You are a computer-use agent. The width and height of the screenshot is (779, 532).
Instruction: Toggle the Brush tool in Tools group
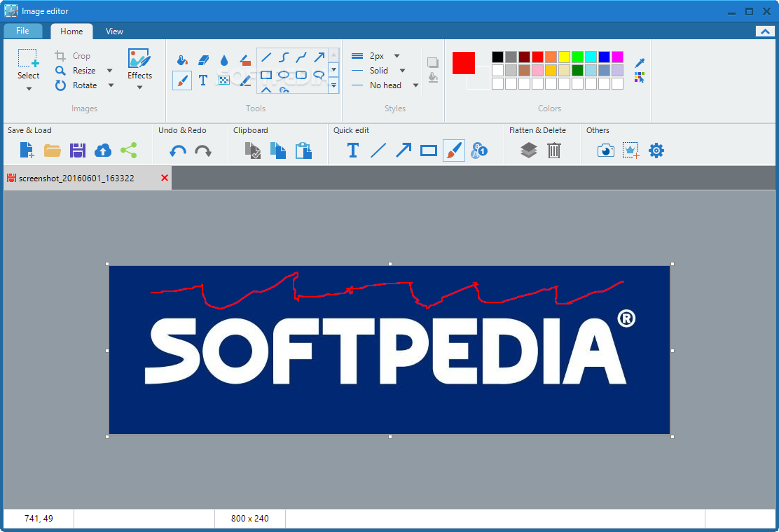(182, 80)
